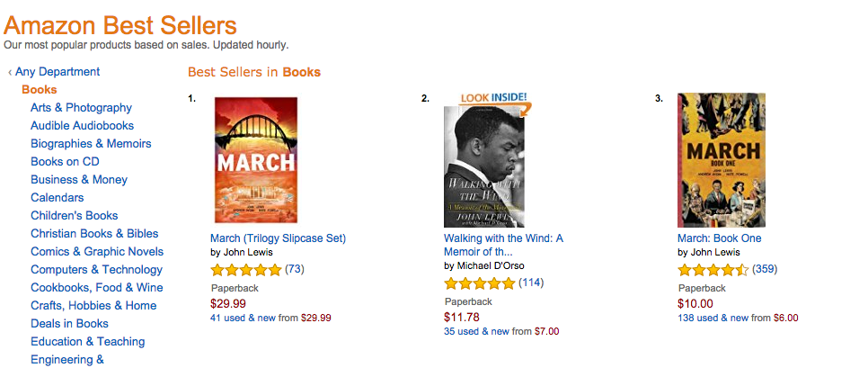Viewport: 868px width, 368px height.
Task: View the 73 reviews for March Trilogy
Action: pyautogui.click(x=295, y=270)
